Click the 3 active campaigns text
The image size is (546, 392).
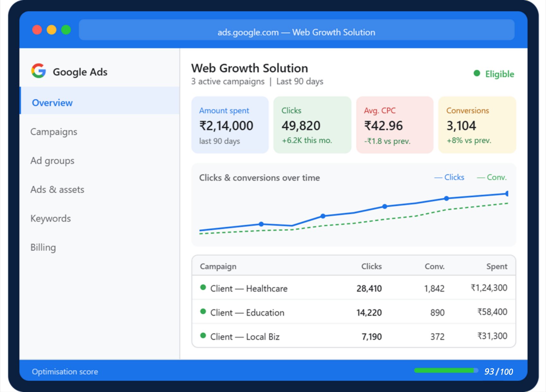pyautogui.click(x=228, y=82)
